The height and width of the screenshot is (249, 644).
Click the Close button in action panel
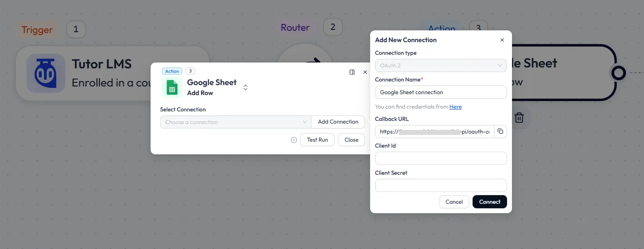(351, 140)
